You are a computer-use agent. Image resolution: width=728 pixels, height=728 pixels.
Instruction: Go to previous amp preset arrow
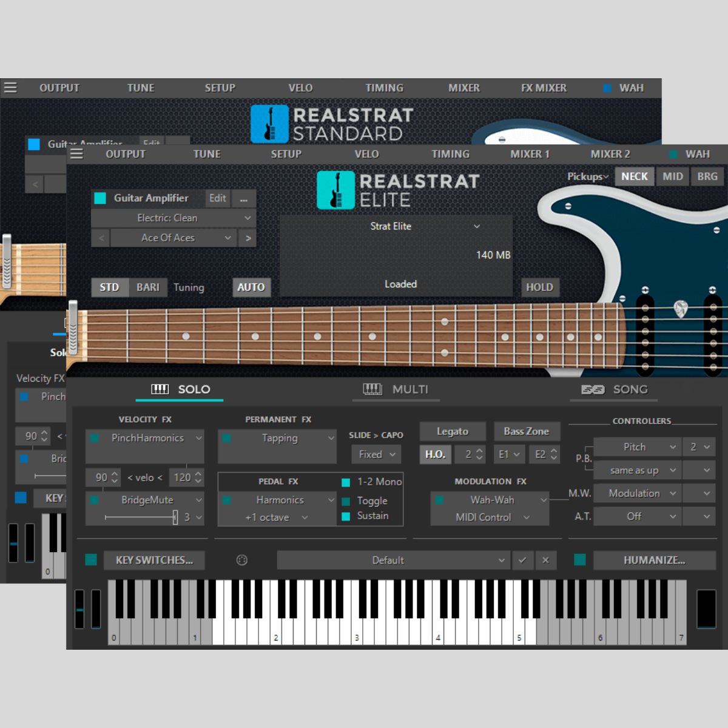coord(101,238)
